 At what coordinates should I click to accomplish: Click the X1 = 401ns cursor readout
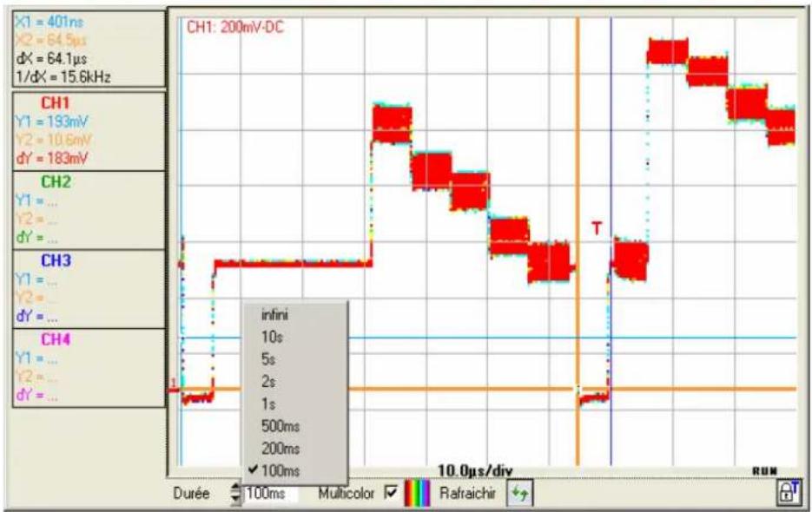coord(50,22)
